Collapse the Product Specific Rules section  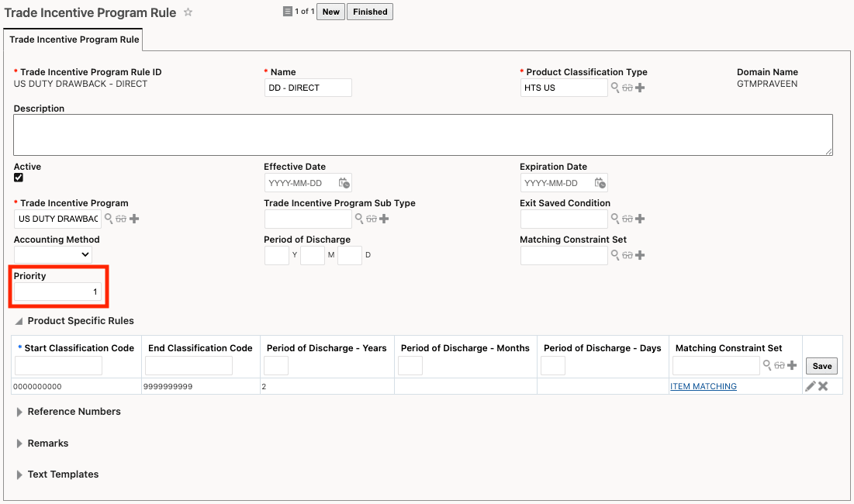[19, 321]
